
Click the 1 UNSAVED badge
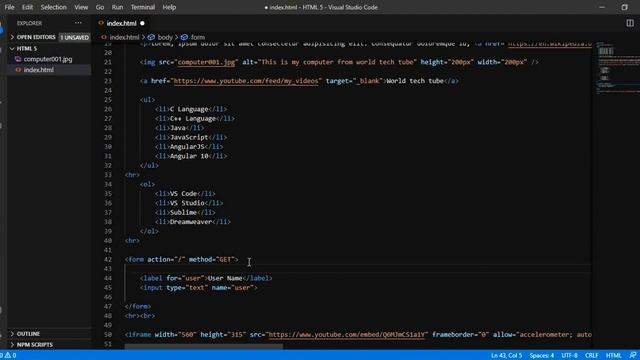pos(75,37)
